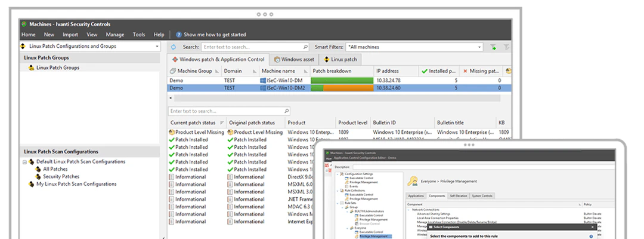Click the lower Enter text to search field
644x239 pixels.
click(x=229, y=111)
